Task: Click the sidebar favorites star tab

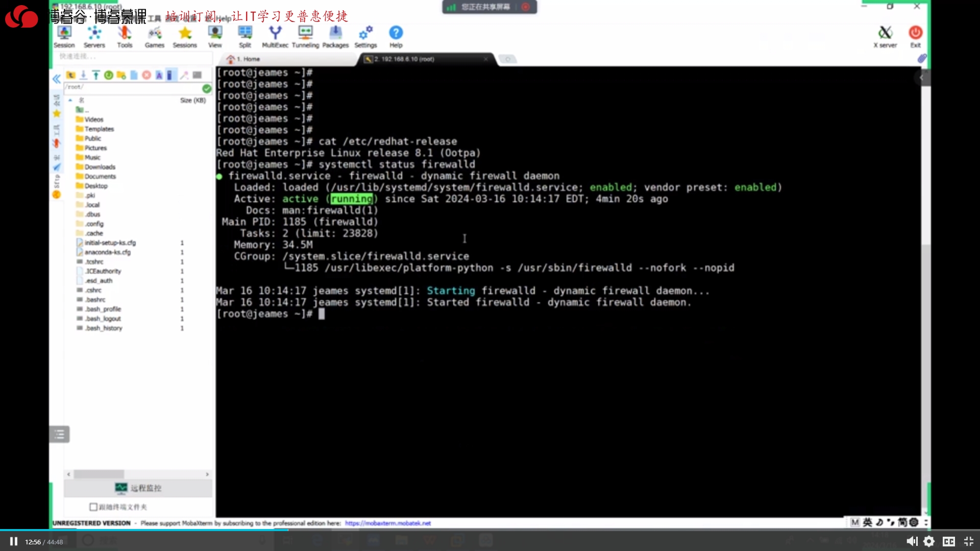Action: [x=56, y=114]
